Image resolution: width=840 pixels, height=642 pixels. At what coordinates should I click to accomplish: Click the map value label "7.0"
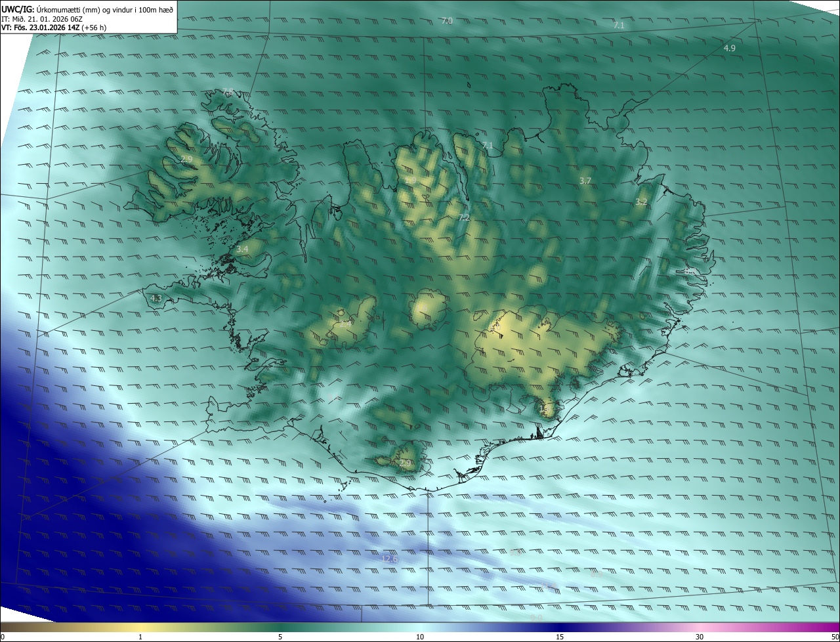(447, 21)
